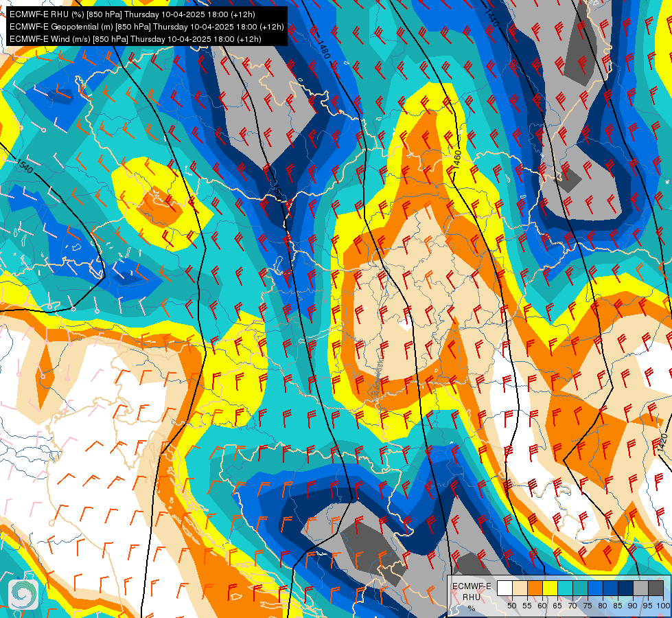Viewport: 672px width, 618px height.
Task: Click the legend tick label 55
Action: coord(527,606)
